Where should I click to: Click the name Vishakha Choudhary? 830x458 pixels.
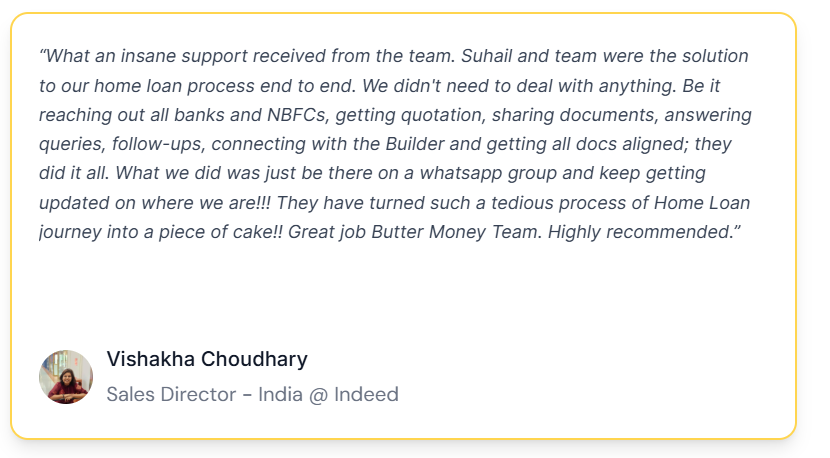coord(207,359)
